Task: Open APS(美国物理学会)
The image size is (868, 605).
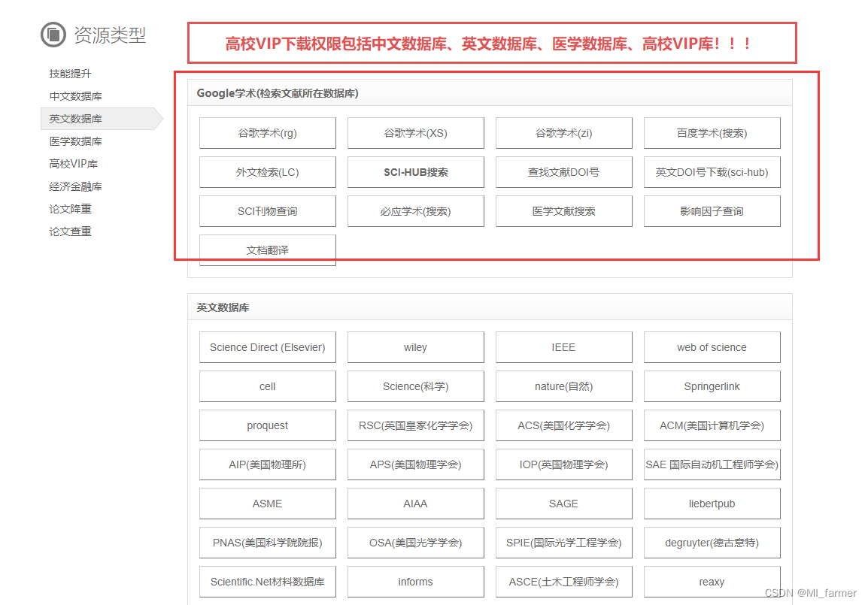Action: [x=416, y=464]
